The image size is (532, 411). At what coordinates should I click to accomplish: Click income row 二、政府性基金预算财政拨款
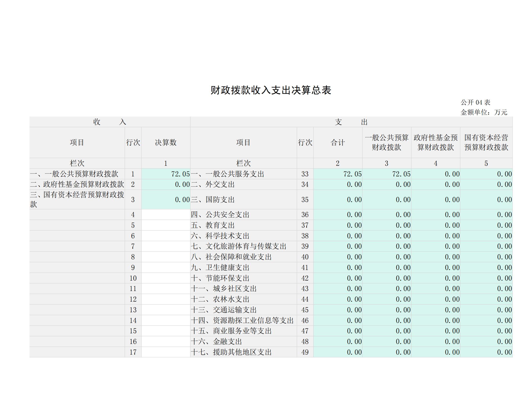point(77,184)
